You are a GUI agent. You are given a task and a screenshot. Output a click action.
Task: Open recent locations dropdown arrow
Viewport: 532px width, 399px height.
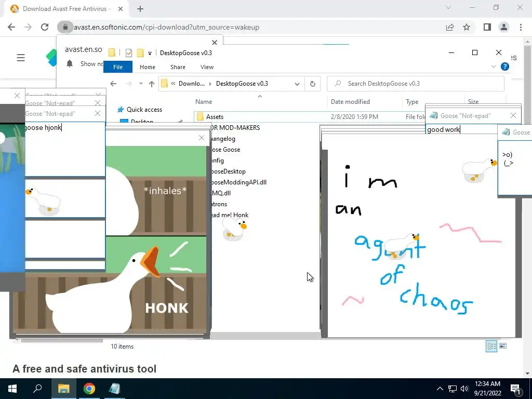pyautogui.click(x=141, y=84)
